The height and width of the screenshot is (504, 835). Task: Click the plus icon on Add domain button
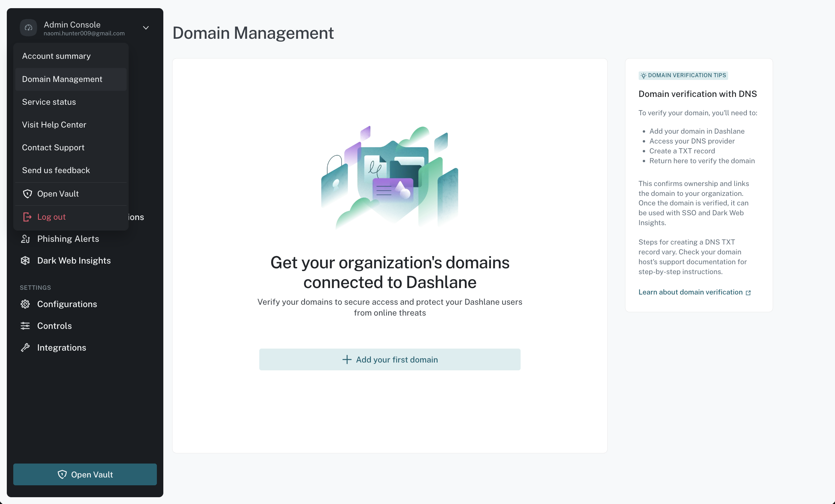[347, 360]
